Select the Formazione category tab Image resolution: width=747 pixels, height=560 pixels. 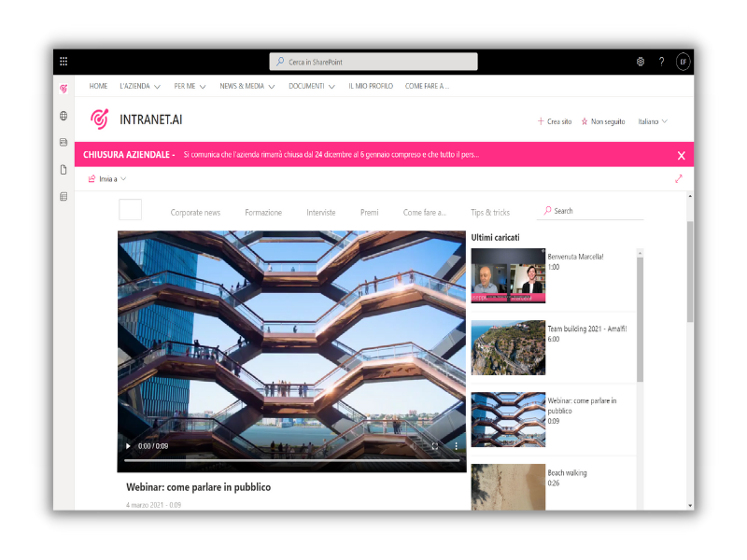click(x=263, y=213)
